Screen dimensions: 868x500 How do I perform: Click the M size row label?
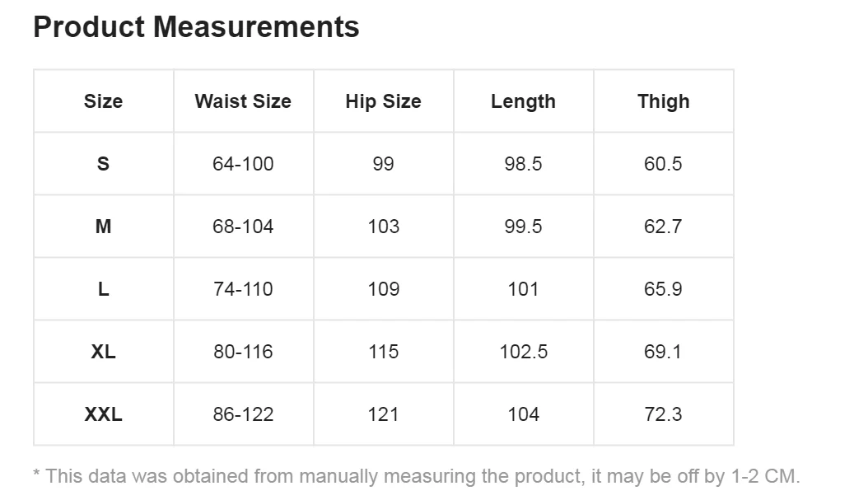click(103, 227)
